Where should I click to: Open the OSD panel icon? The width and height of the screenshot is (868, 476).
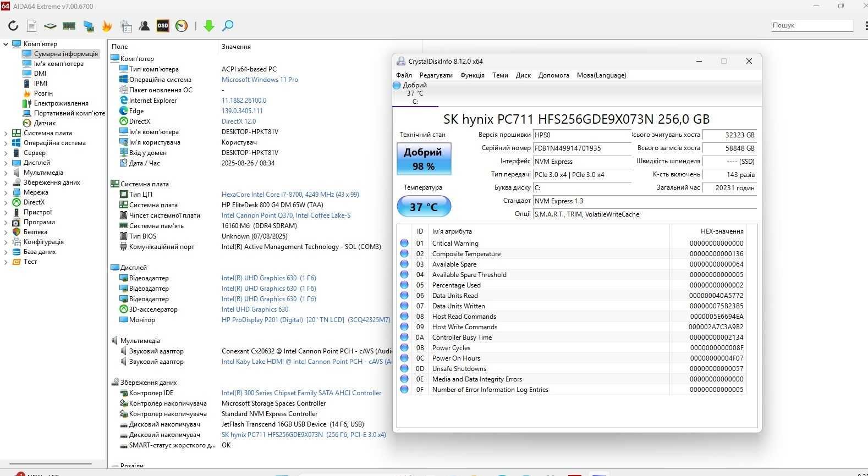click(163, 25)
